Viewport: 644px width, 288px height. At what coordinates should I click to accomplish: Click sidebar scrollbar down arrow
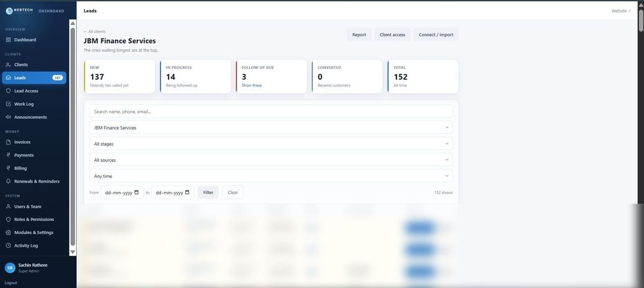pos(73,252)
